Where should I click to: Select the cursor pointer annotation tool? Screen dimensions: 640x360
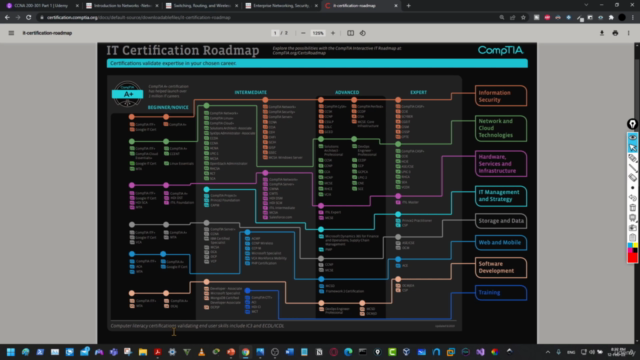[632, 147]
